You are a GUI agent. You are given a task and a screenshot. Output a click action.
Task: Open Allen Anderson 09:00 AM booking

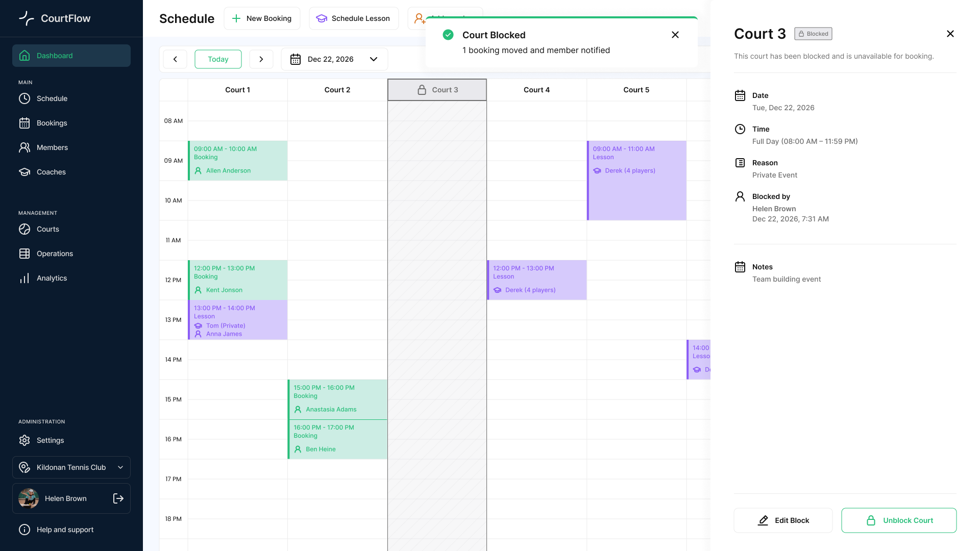(x=238, y=161)
